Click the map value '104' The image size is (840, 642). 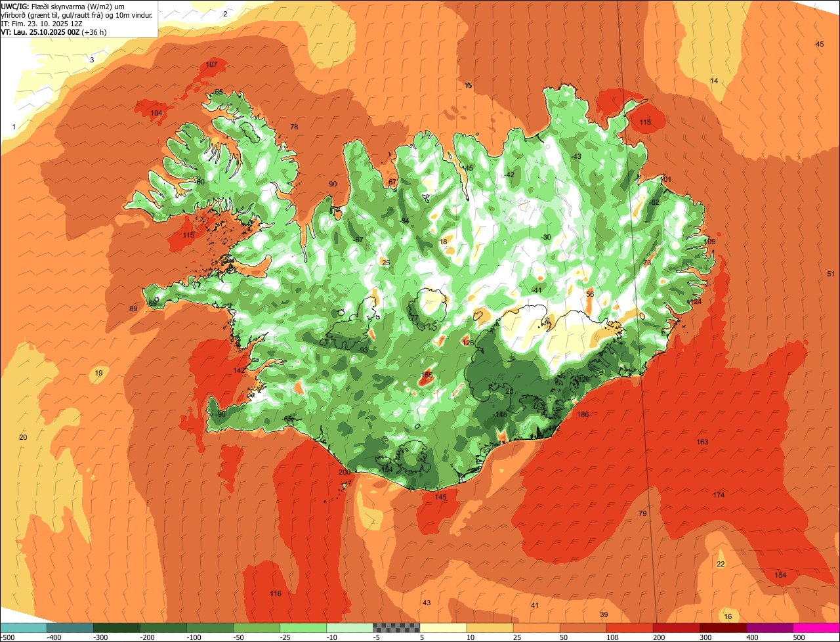coord(156,113)
